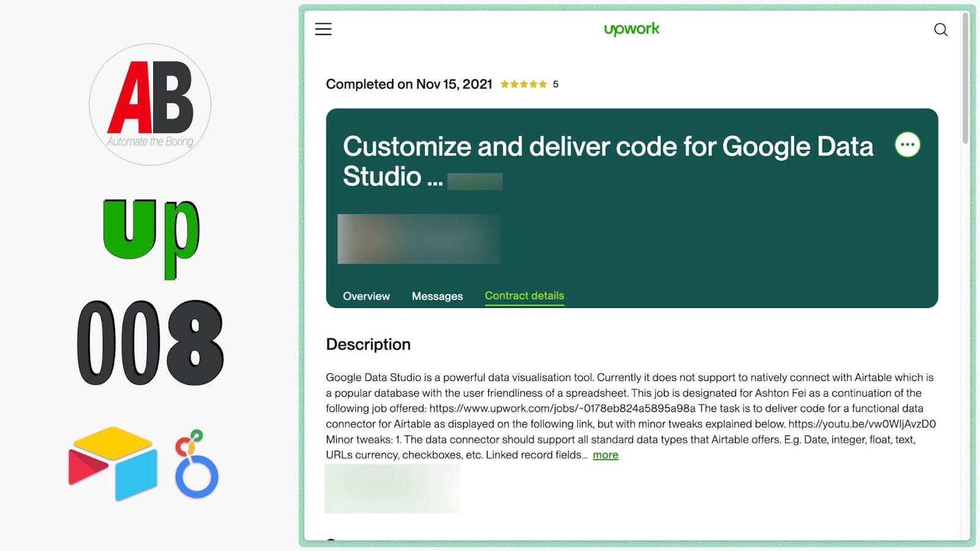Viewport: 980px width, 551px height.
Task: Select the Contract details tab
Action: pos(524,296)
